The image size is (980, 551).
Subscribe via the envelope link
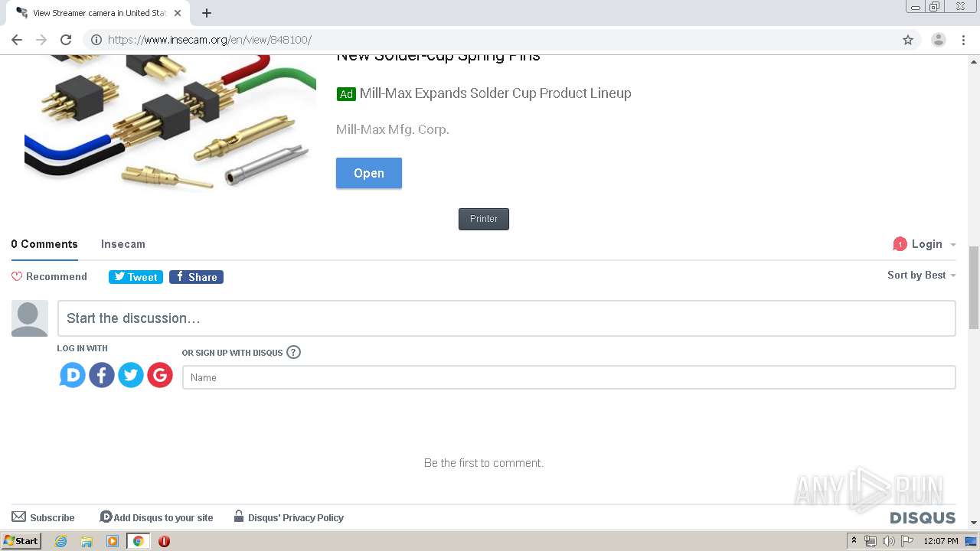point(43,517)
